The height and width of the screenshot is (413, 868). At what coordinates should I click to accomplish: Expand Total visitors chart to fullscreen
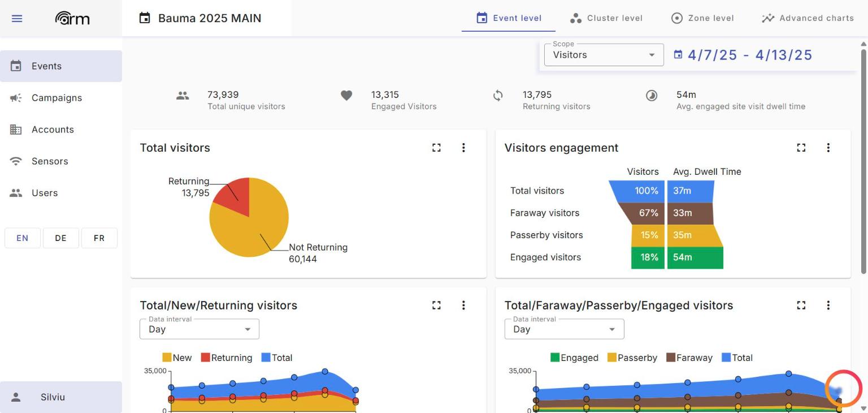click(x=436, y=148)
